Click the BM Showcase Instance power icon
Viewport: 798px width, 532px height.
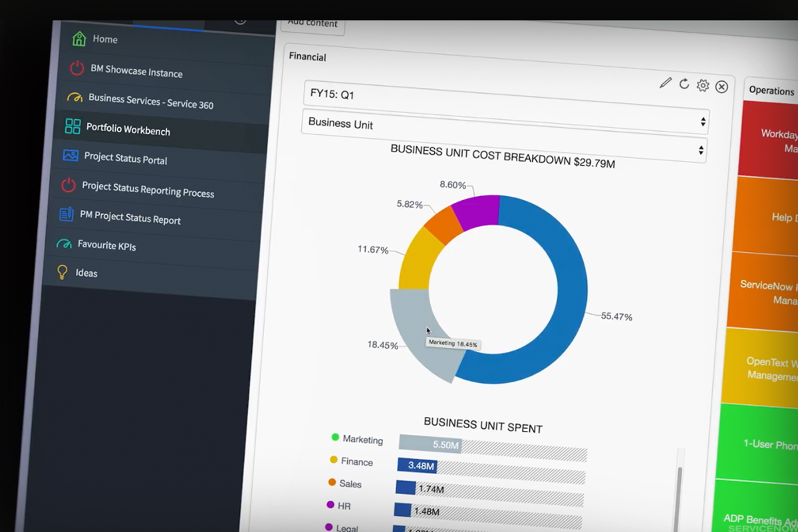click(x=77, y=68)
